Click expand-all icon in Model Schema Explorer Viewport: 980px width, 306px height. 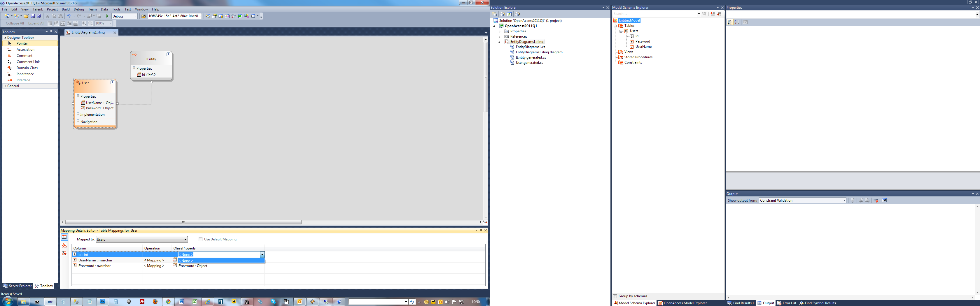[713, 14]
